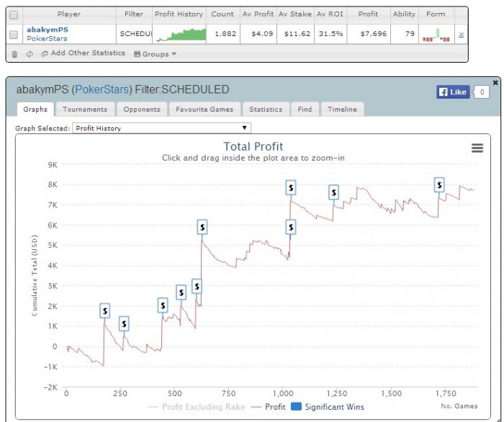Toggle the select-all checkbox in table header
504x422 pixels.
click(x=14, y=15)
